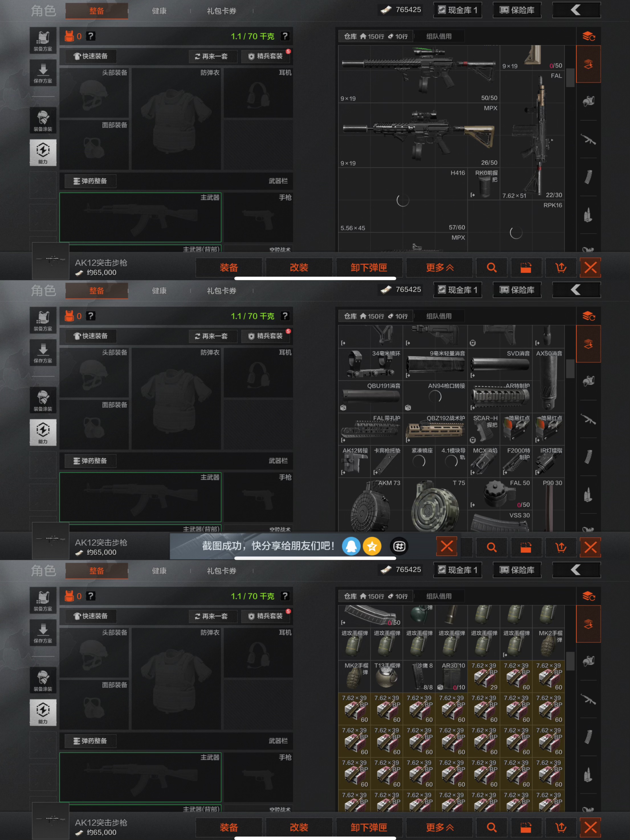Close the screenshot-success share banner
The width and height of the screenshot is (630, 840).
pyautogui.click(x=446, y=547)
